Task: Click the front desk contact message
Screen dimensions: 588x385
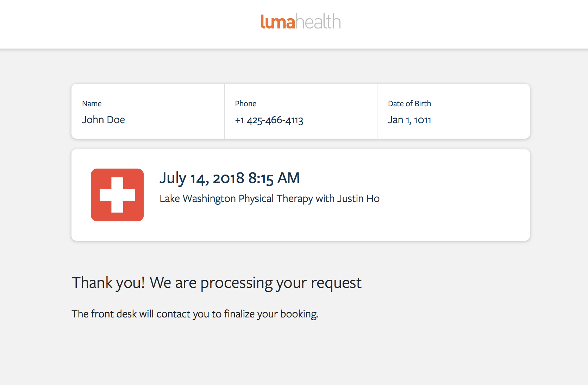Action: [x=195, y=314]
